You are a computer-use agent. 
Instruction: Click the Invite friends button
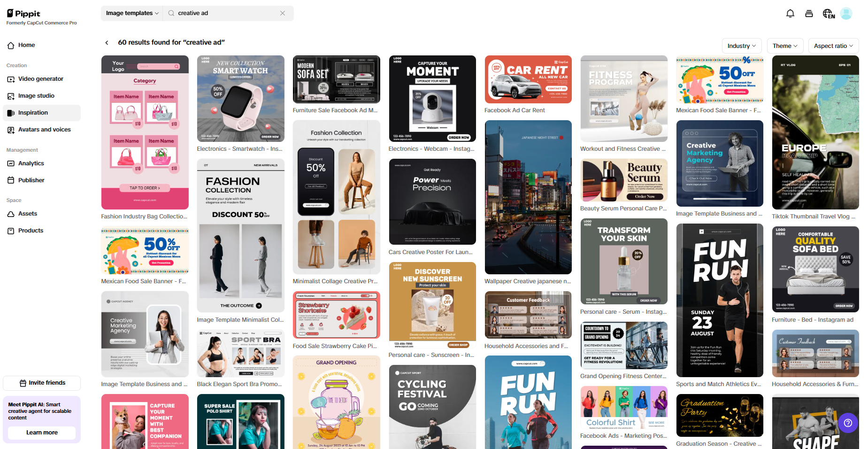pos(41,383)
